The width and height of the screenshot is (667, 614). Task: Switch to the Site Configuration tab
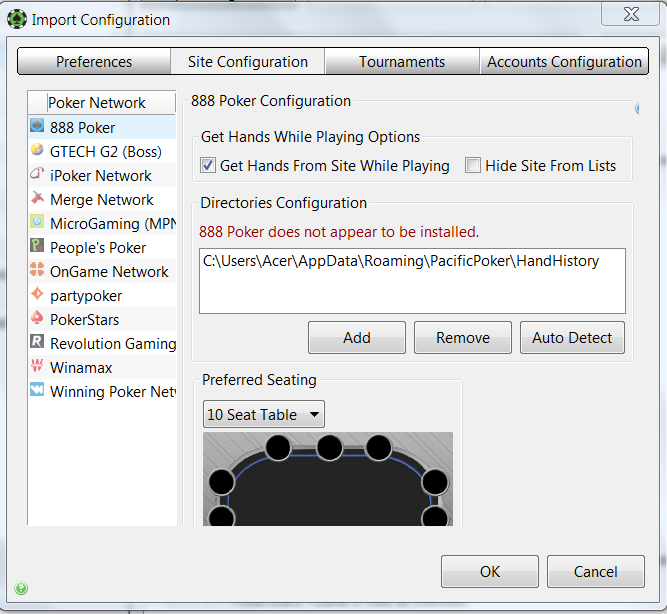tap(248, 62)
